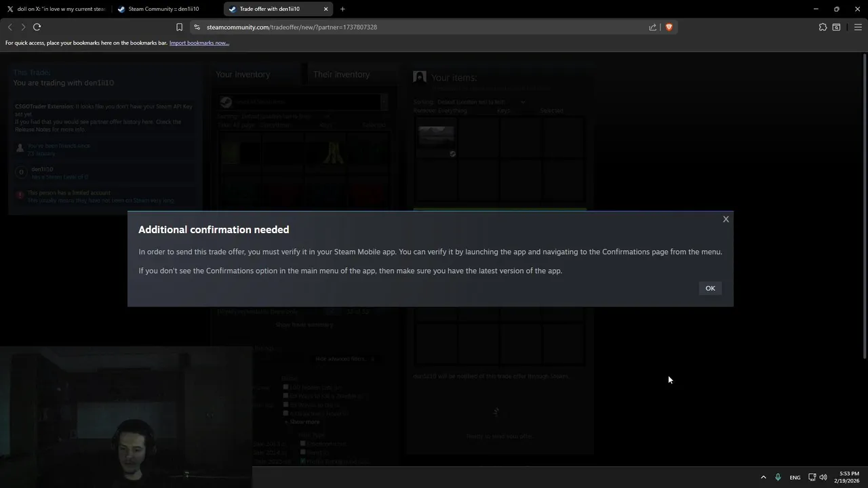Tick the 100 hidden cats game checkbox
This screenshot has height=488, width=868.
285,387
